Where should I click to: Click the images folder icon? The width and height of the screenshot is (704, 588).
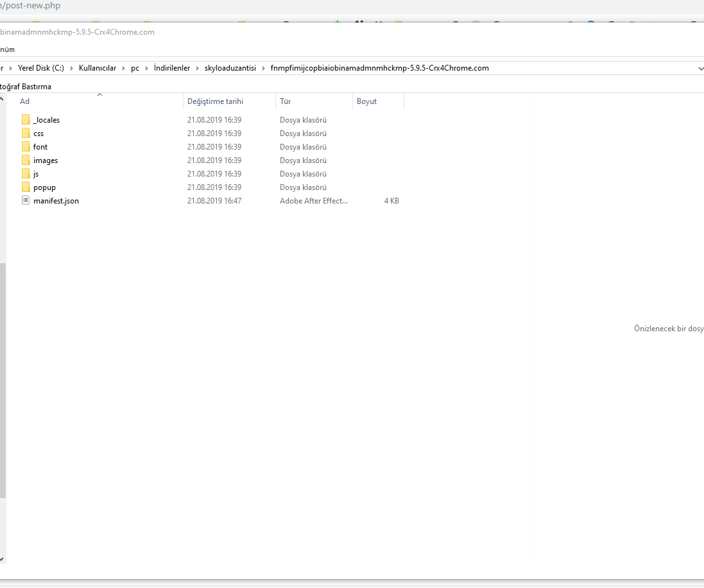[x=26, y=160]
